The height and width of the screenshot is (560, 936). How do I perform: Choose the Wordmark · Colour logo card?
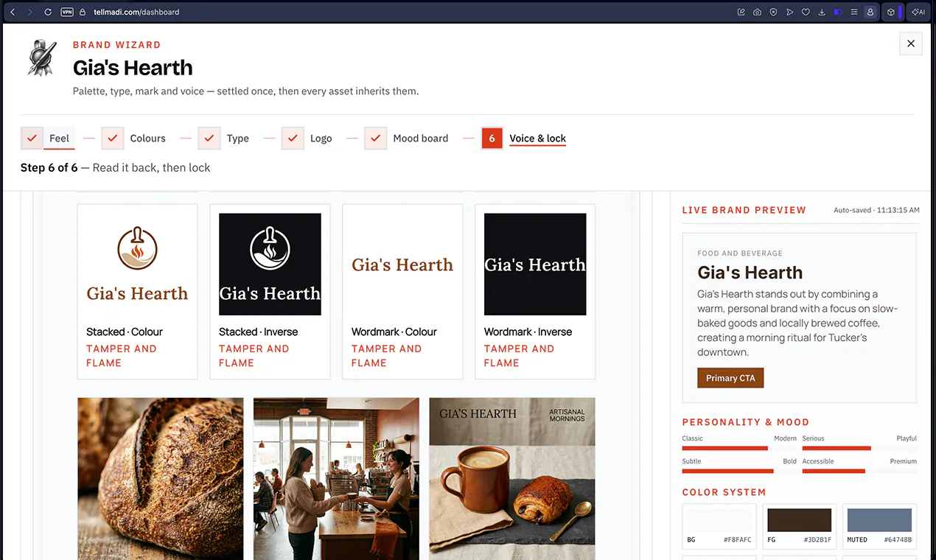click(x=402, y=292)
